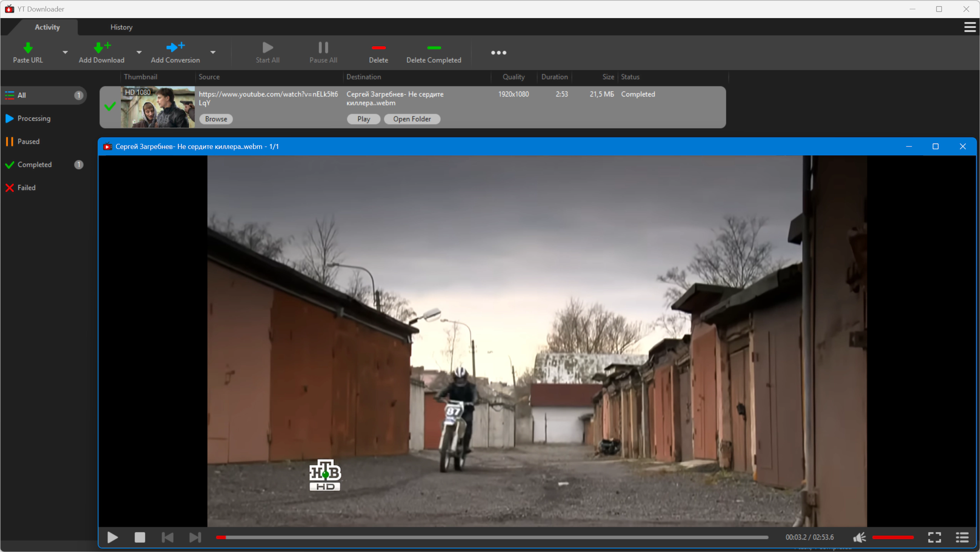The width and height of the screenshot is (980, 552).
Task: Adjust the red volume slider
Action: 893,537
